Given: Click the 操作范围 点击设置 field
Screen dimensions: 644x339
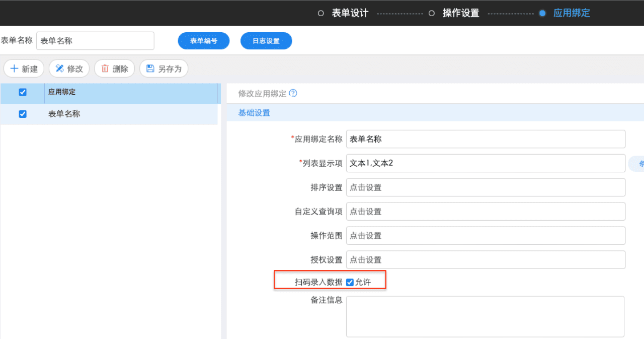Looking at the screenshot, I should 486,235.
